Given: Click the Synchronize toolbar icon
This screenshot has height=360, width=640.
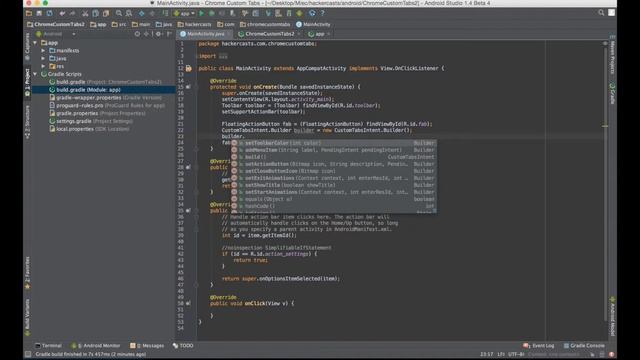Looking at the screenshot, I should (x=49, y=13).
